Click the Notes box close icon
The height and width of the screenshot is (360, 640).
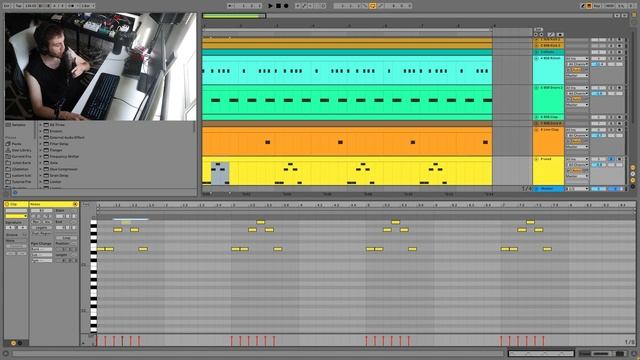pyautogui.click(x=76, y=204)
